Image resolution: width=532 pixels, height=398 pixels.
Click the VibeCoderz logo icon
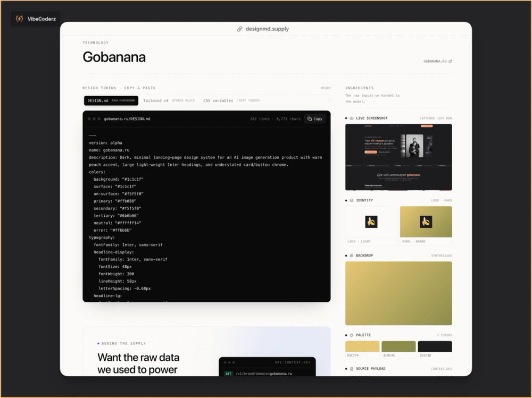coord(19,19)
